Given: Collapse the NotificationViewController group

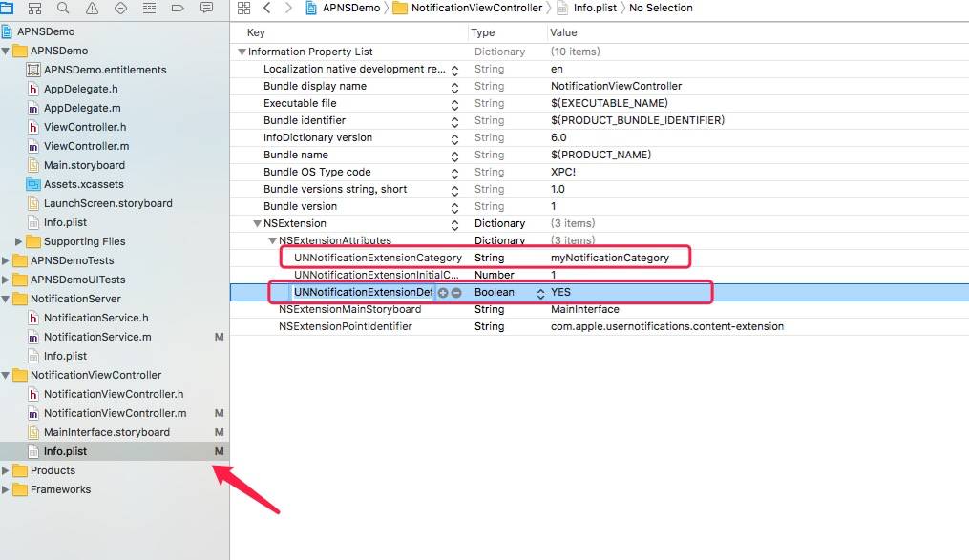Looking at the screenshot, I should tap(6, 375).
